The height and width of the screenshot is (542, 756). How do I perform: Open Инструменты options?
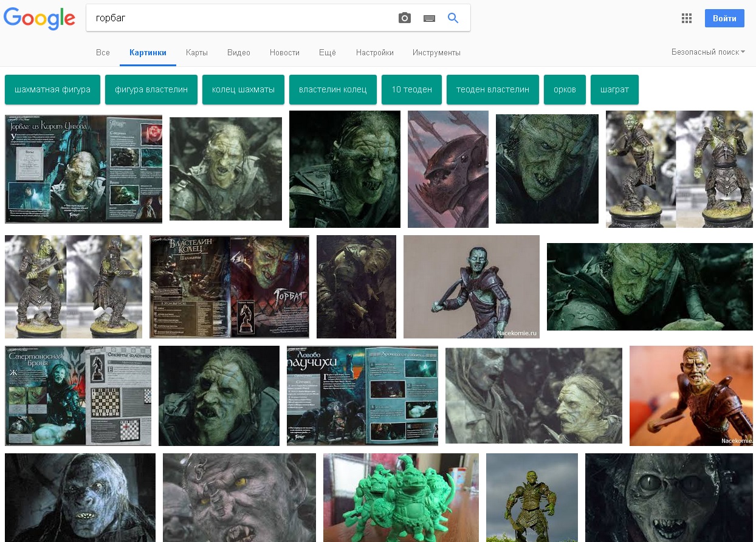click(436, 53)
